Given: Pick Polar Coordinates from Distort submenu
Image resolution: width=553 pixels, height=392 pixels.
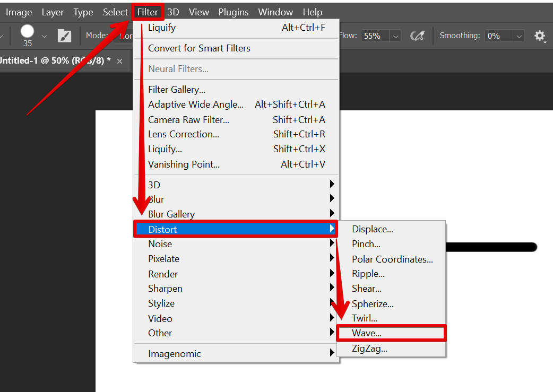Looking at the screenshot, I should click(x=392, y=259).
